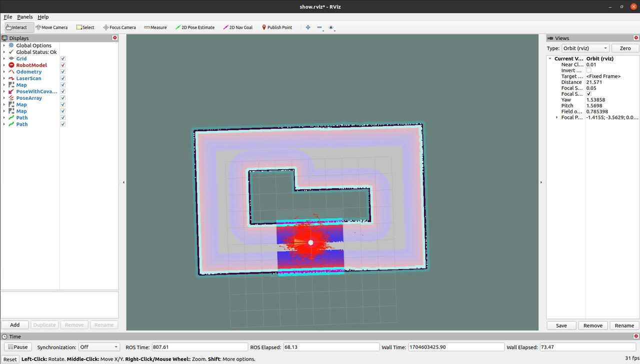Activate the Move Camera tool
The image size is (640, 364).
click(x=51, y=27)
